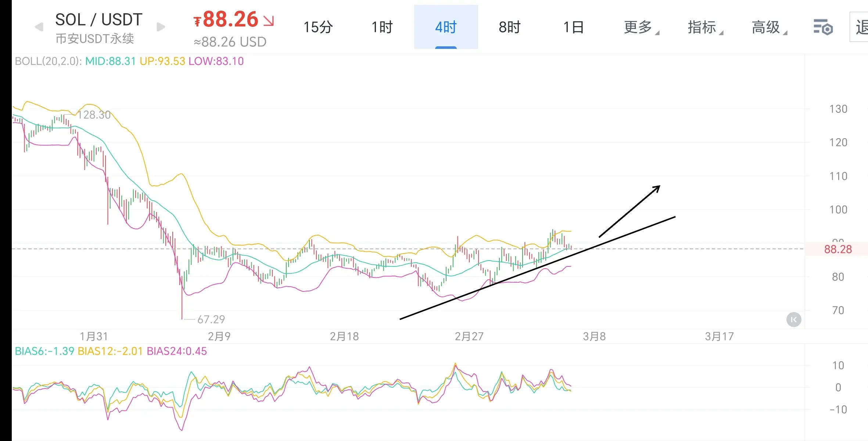Jump to latest candle with scroll-to-end icon
The image size is (868, 441).
click(x=793, y=319)
